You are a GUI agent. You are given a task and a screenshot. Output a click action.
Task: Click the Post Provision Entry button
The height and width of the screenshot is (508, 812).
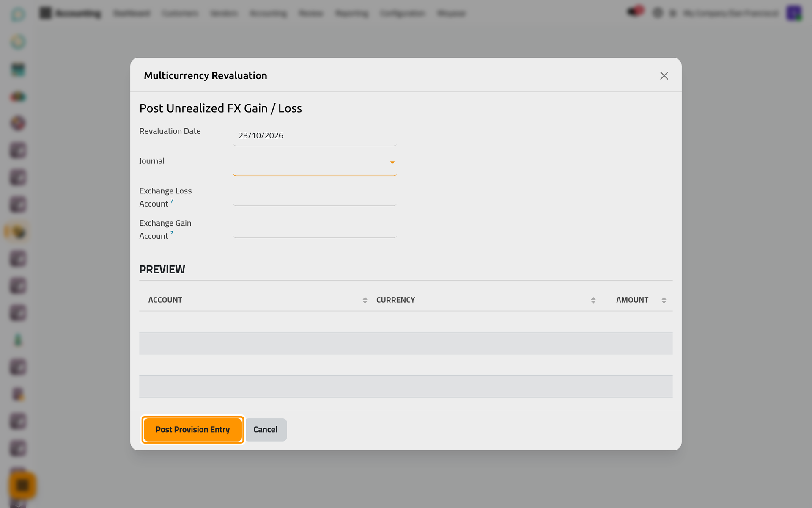point(192,430)
